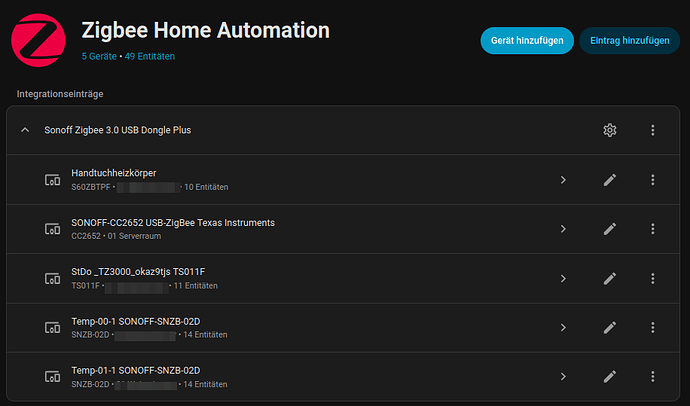Image resolution: width=690 pixels, height=406 pixels.
Task: Click chevron arrow for StDo TS011F
Action: click(563, 278)
